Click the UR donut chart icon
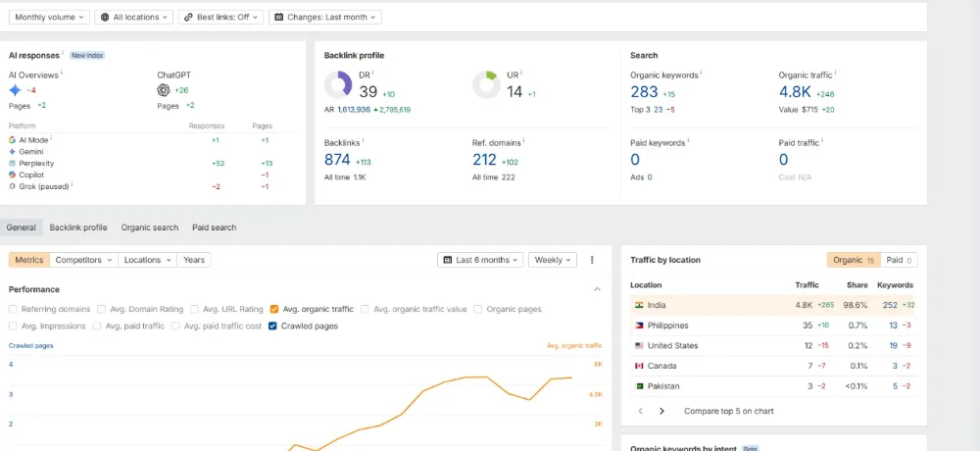The image size is (980, 451). point(486,84)
